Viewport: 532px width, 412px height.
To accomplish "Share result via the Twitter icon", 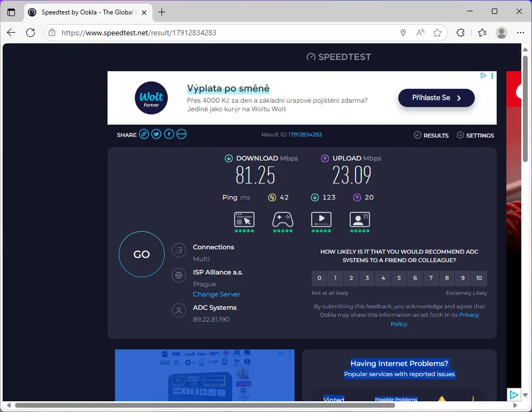I will coord(156,134).
